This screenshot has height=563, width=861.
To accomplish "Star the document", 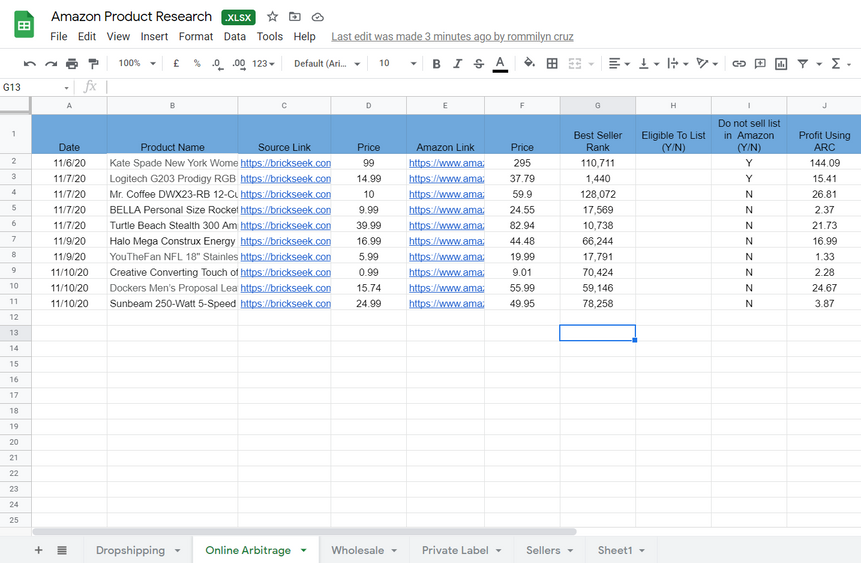I will [x=272, y=17].
